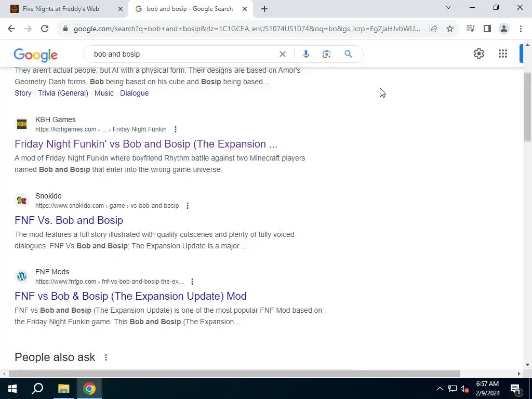Click the horizontal scrollbar right arrow
Viewport: 532px width, 399px height.
click(x=519, y=374)
